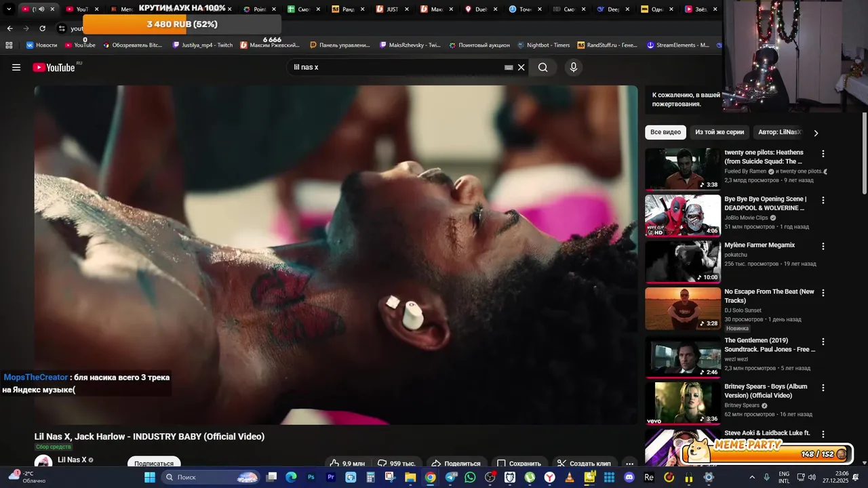Image resolution: width=868 pixels, height=488 pixels.
Task: Open options menu for twenty one pilots Heathens
Action: point(823,154)
